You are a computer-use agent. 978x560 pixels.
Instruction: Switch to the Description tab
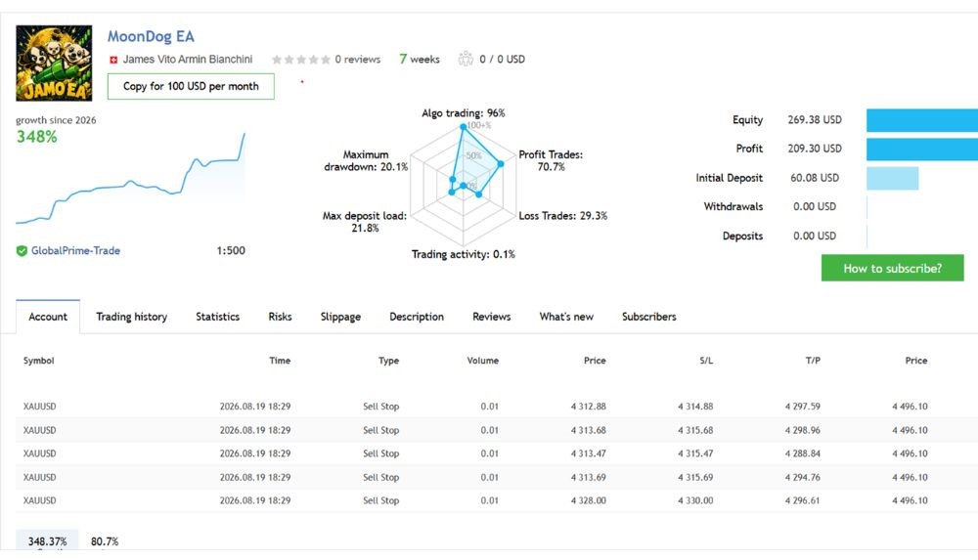pos(417,317)
